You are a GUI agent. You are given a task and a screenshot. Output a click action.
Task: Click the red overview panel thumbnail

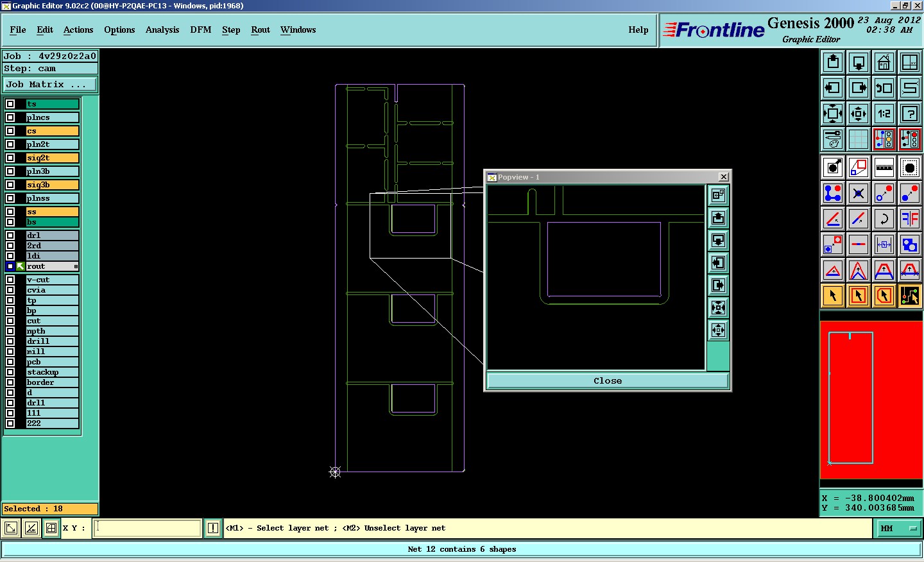[x=871, y=400]
